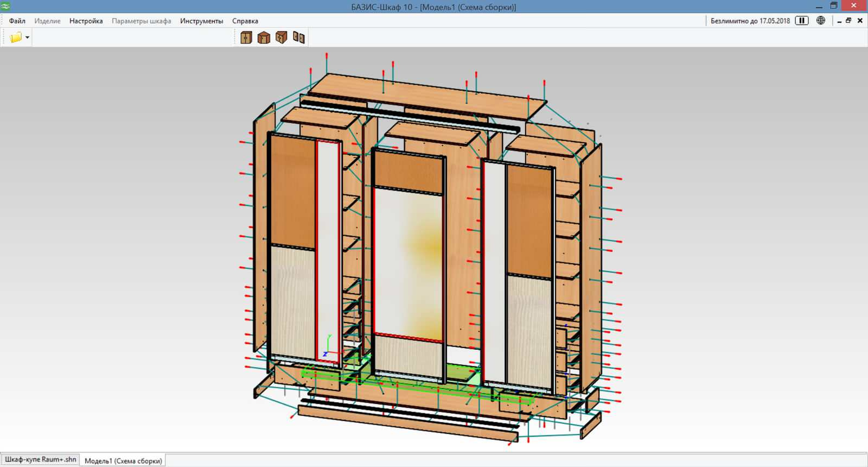Screen dimensions: 868x467
Task: Click the sliding doors toolbar icon
Action: click(298, 37)
